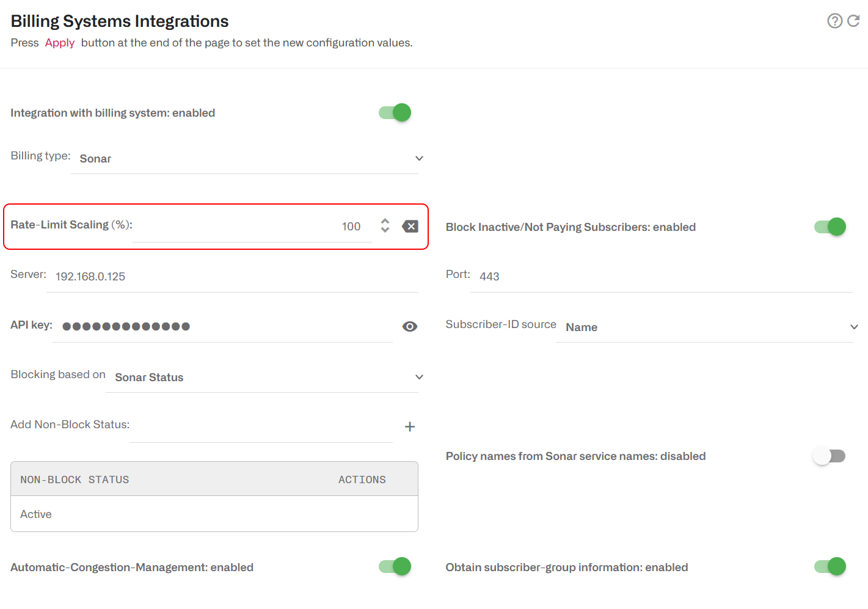Decrement Rate-Limit Scaling using down arrow

(x=385, y=230)
